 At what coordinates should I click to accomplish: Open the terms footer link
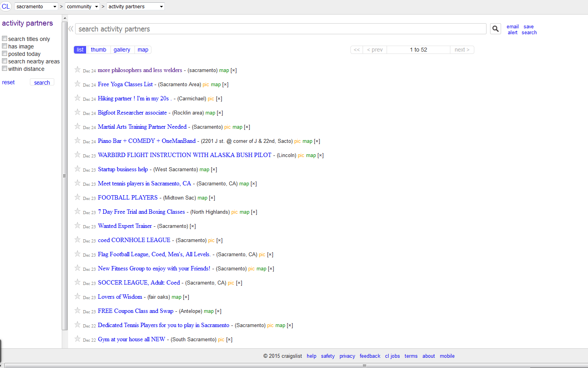coord(411,356)
